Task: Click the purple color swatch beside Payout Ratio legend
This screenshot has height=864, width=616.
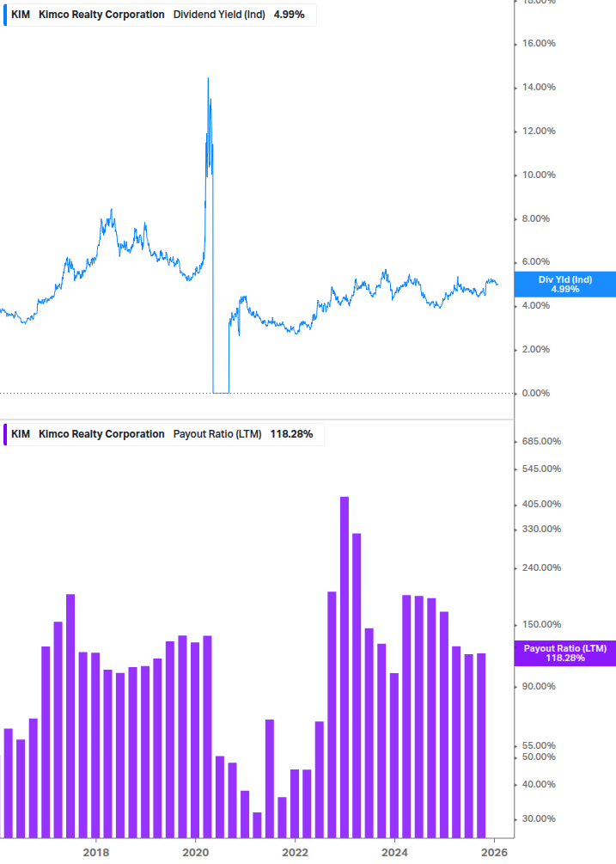Action: [5, 434]
